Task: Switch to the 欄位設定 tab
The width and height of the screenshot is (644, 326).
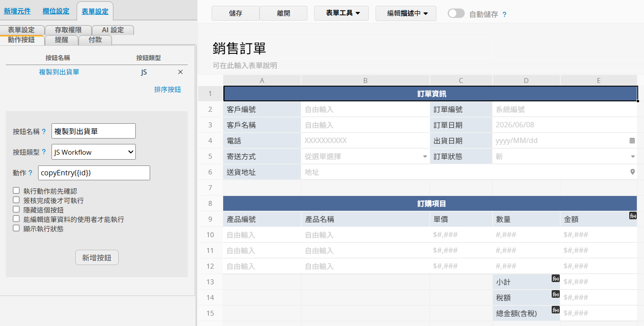Action: (56, 11)
